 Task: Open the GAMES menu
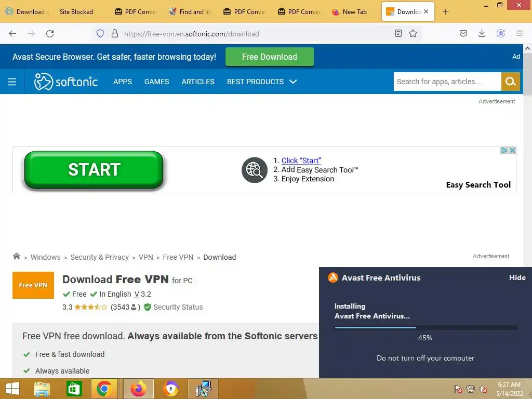click(x=157, y=82)
